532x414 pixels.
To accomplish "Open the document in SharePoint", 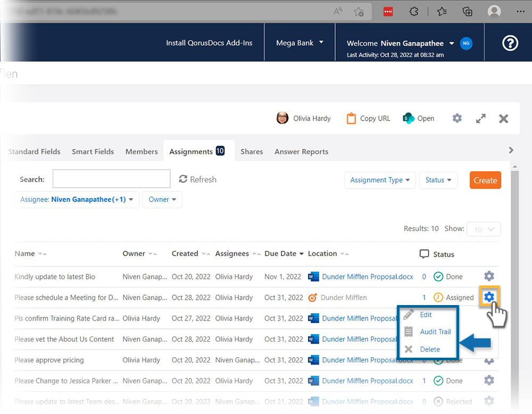I will pos(419,119).
